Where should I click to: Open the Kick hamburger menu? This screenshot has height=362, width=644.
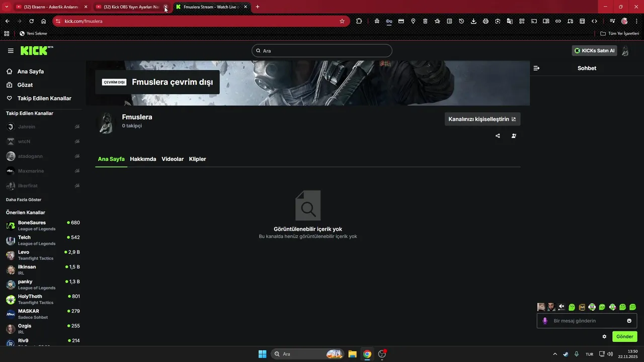11,51
